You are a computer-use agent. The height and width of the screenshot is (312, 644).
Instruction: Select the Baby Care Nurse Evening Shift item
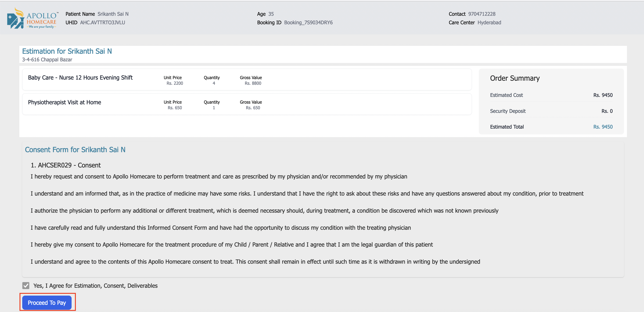[x=80, y=78]
